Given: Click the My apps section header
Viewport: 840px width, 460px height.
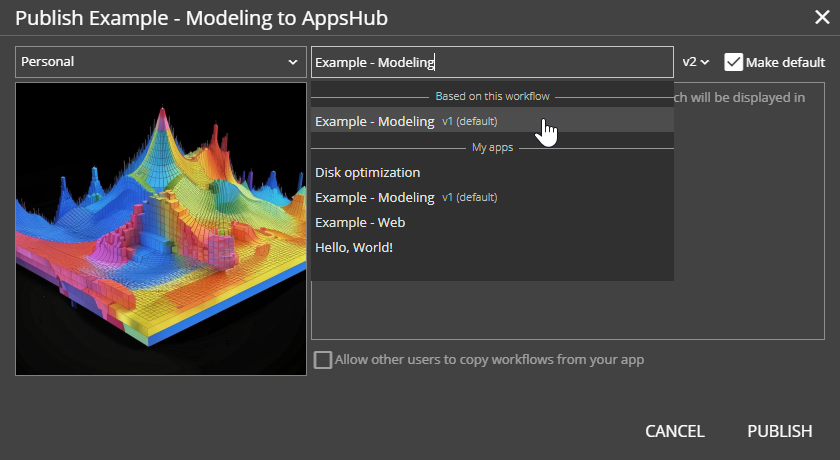Looking at the screenshot, I should click(492, 147).
